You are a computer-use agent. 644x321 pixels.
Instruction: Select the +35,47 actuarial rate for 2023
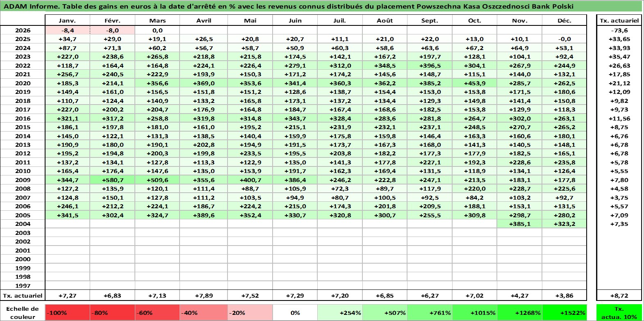click(619, 57)
